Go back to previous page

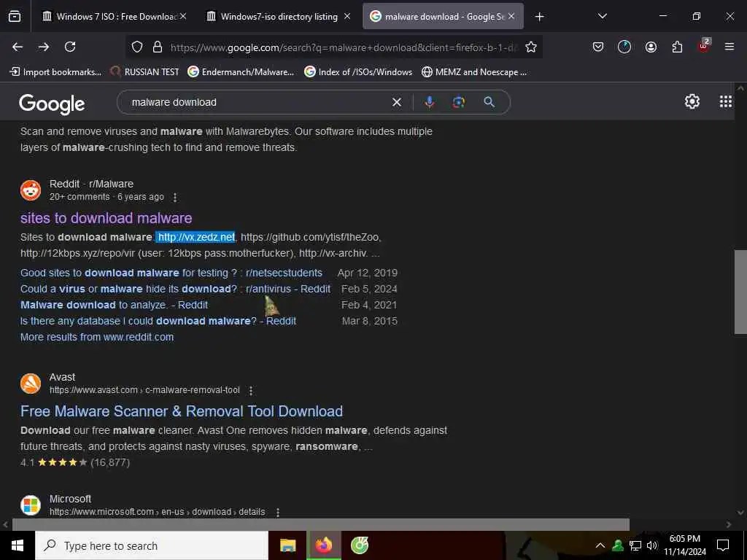click(x=18, y=47)
